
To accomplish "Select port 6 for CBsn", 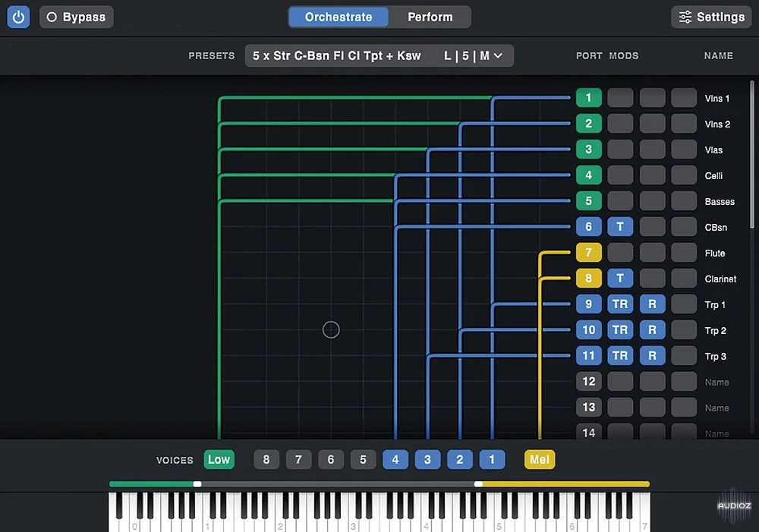I will point(589,227).
